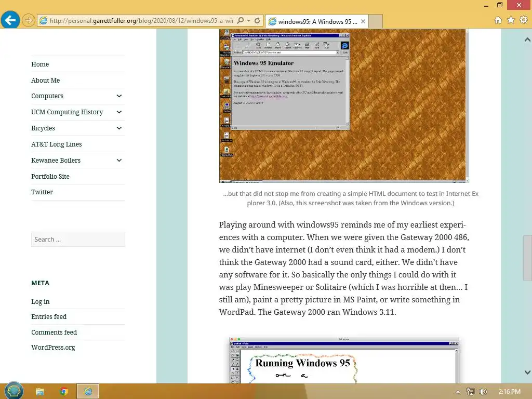Show hidden system tray icons
Image resolution: width=532 pixels, height=399 pixels.
[458, 392]
